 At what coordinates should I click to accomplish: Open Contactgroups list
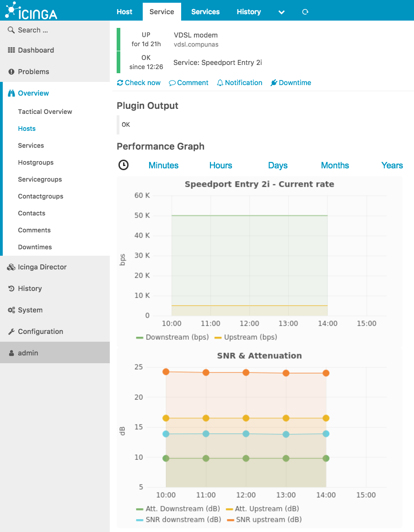[40, 196]
